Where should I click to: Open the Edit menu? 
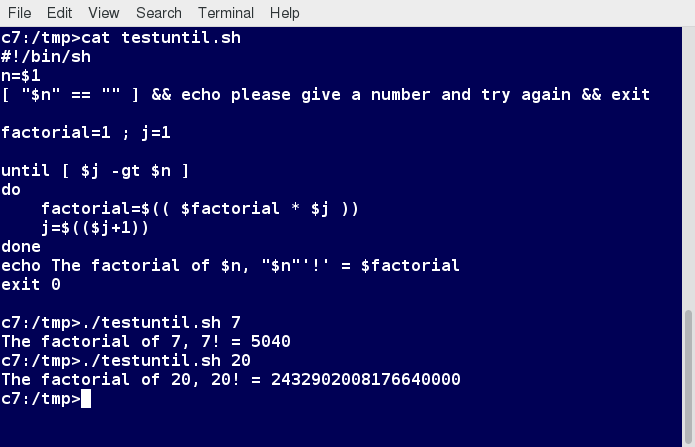pyautogui.click(x=59, y=13)
